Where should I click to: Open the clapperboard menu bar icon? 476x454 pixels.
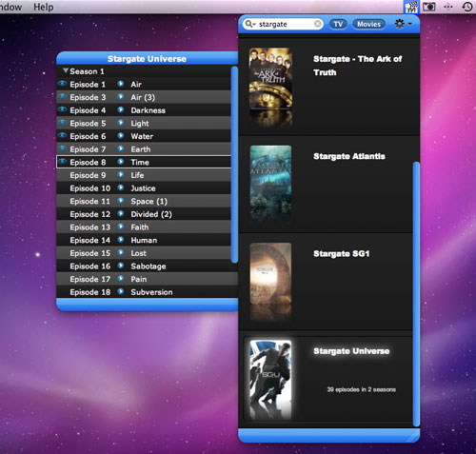coord(411,7)
